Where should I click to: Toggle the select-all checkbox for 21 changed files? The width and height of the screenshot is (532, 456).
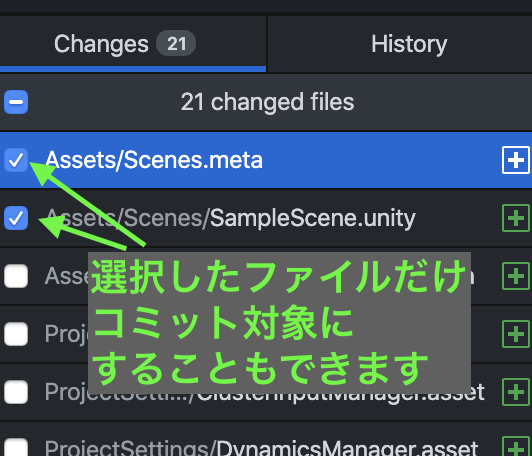[16, 102]
